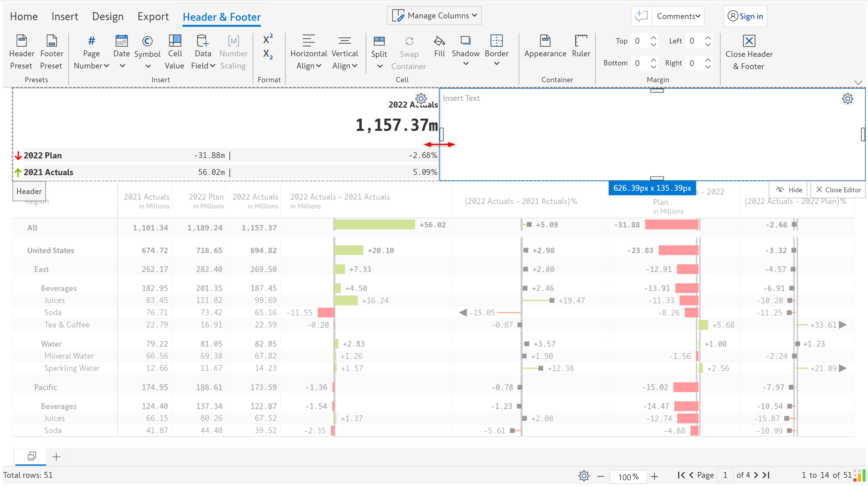The height and width of the screenshot is (487, 868).
Task: Click the Sign in button
Action: coord(745,16)
